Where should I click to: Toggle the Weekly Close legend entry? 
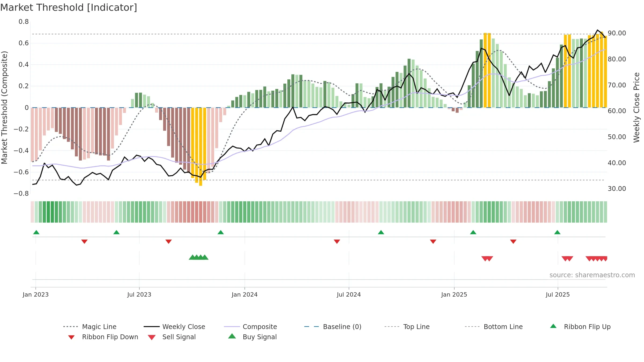click(x=174, y=327)
